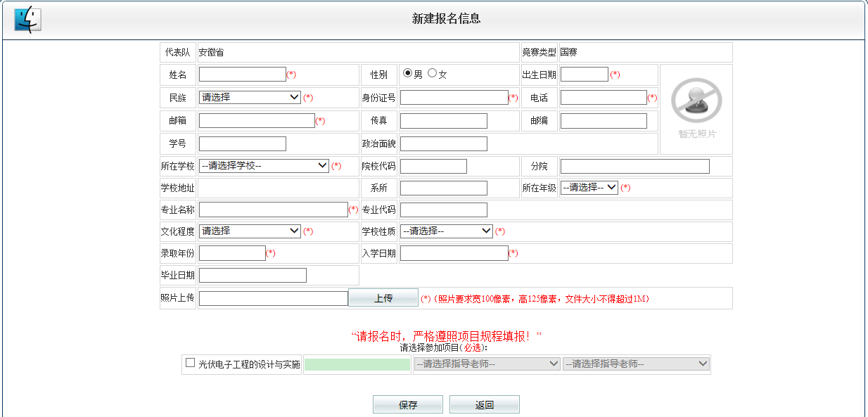Click the 身份证号 ID number field
Viewport: 868px width, 417px height.
tap(454, 97)
